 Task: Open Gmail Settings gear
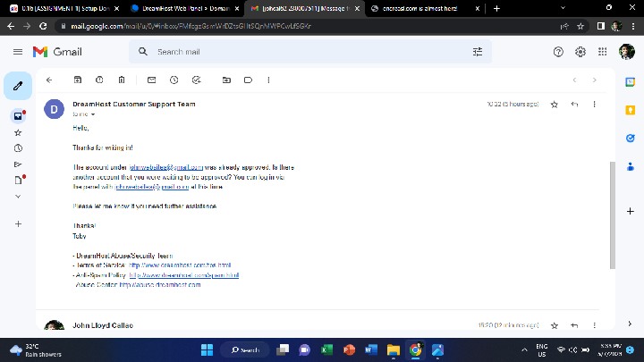pyautogui.click(x=580, y=52)
